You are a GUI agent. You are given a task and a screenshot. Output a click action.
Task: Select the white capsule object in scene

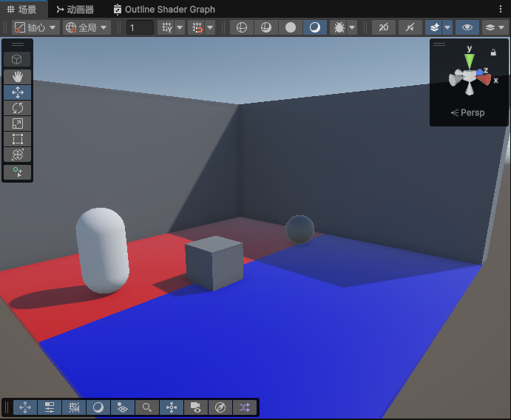point(102,250)
